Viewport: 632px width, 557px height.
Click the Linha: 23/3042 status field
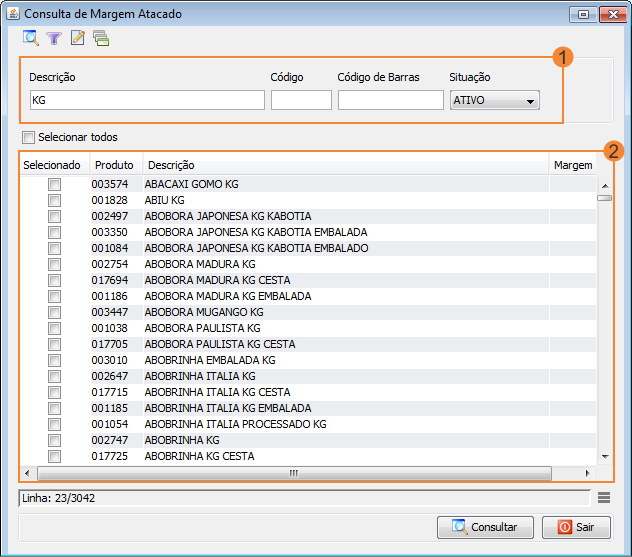pos(304,498)
